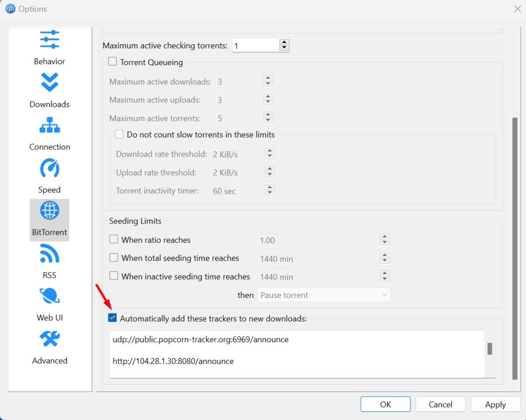Uncheck 'Automatically add these trackers to new downloads'
The image size is (526, 420).
coord(112,318)
